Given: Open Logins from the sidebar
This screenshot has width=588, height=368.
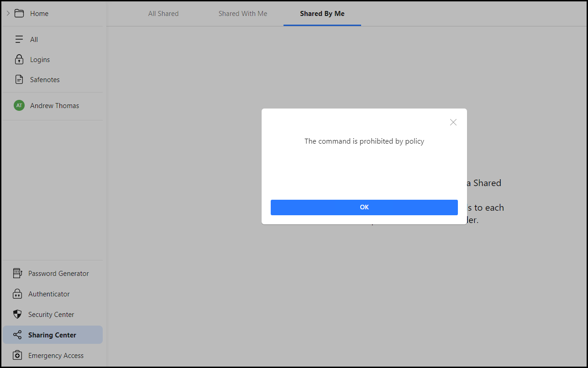Looking at the screenshot, I should pyautogui.click(x=41, y=59).
